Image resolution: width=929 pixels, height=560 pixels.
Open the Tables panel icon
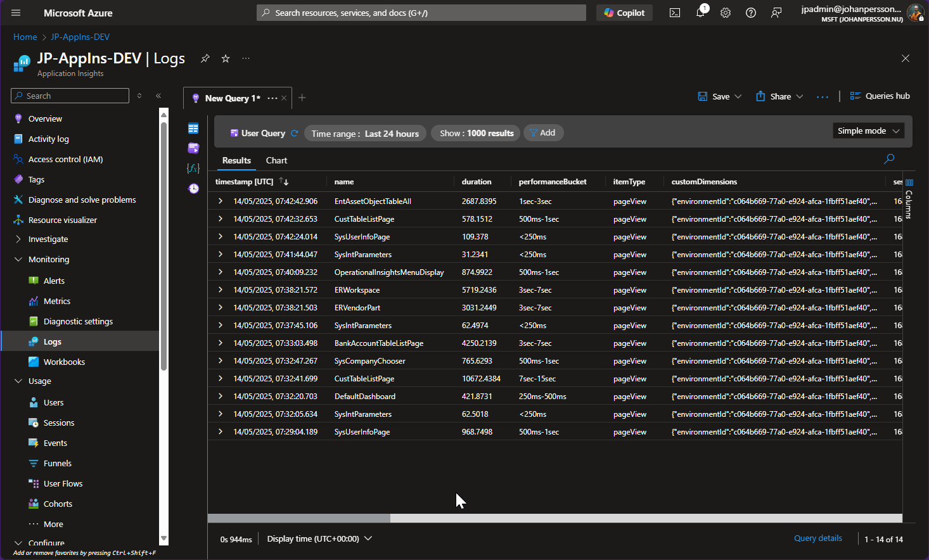(193, 129)
